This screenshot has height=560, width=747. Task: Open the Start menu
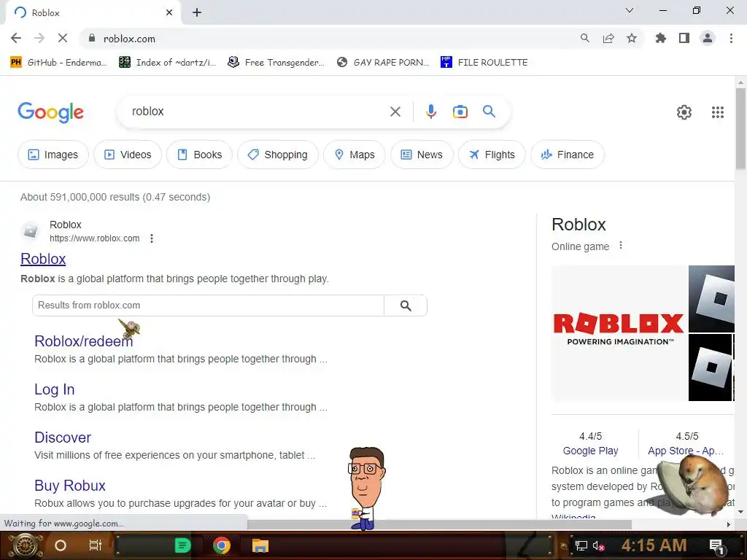25,545
